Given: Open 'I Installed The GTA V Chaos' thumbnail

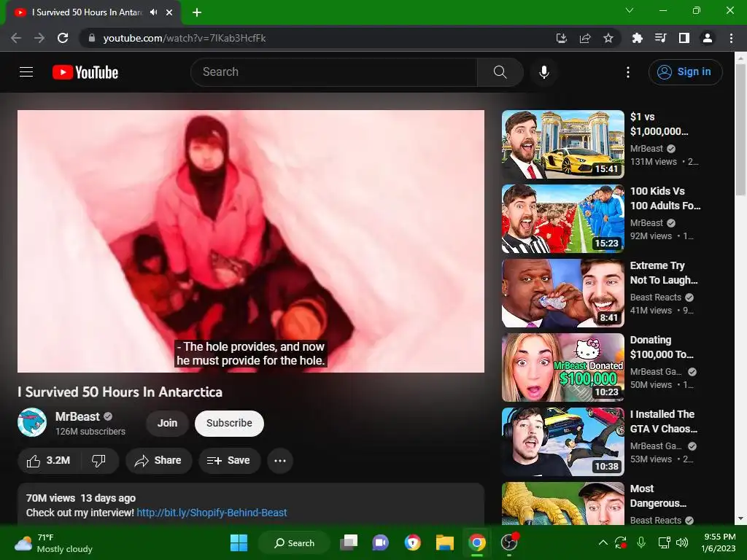Looking at the screenshot, I should pos(562,442).
